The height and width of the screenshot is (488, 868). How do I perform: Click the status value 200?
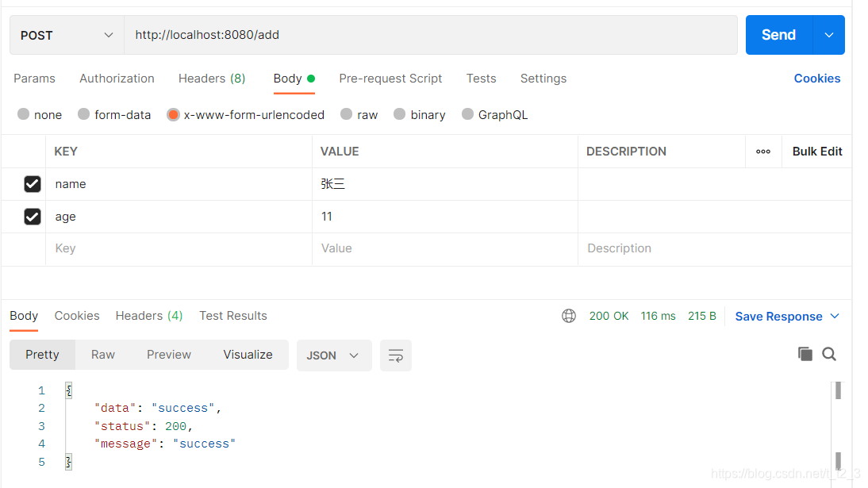point(175,426)
